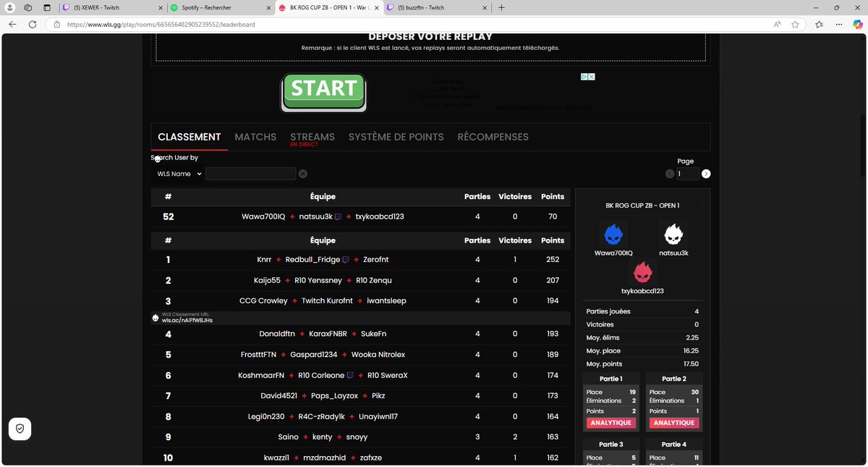Image resolution: width=868 pixels, height=467 pixels.
Task: Switch to the buzzftn - Twitch tab
Action: point(435,7)
